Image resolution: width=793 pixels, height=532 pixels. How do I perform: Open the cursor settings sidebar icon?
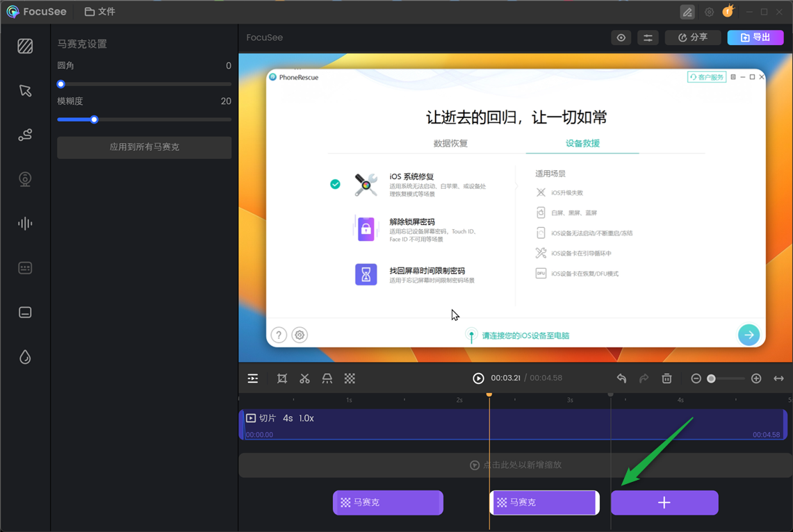[x=25, y=90]
